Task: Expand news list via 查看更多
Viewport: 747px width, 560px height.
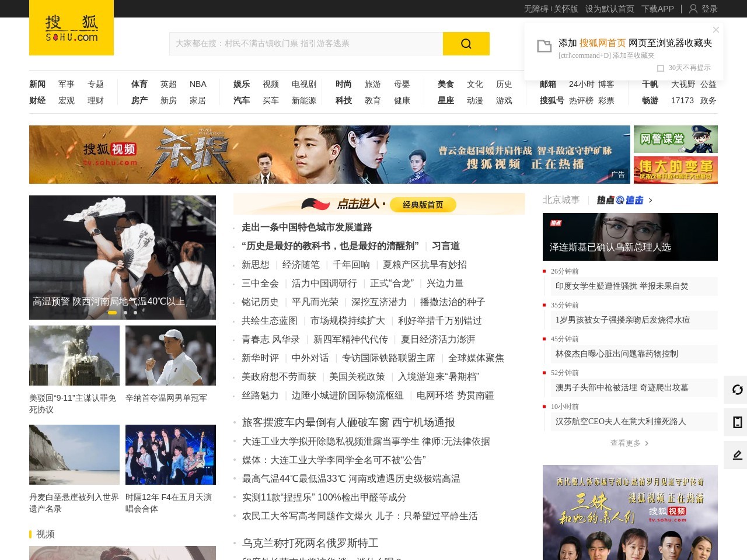Action: point(629,443)
